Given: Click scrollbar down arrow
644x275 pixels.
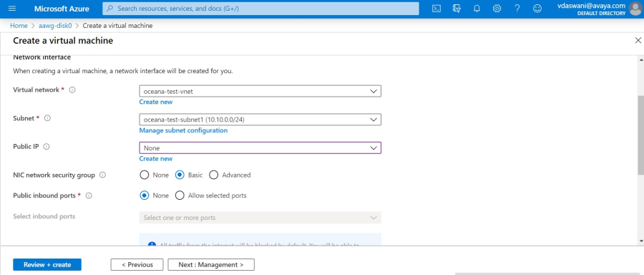Looking at the screenshot, I should click(641, 241).
